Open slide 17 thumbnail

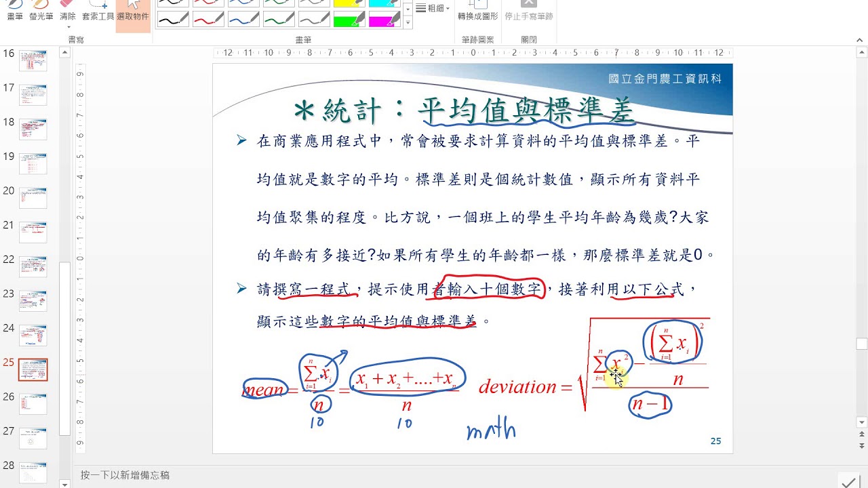(x=33, y=95)
